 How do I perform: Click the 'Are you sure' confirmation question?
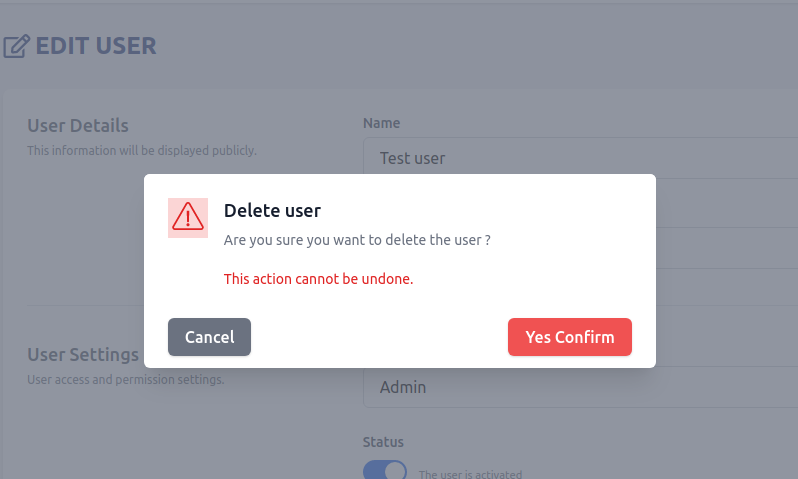tap(357, 241)
